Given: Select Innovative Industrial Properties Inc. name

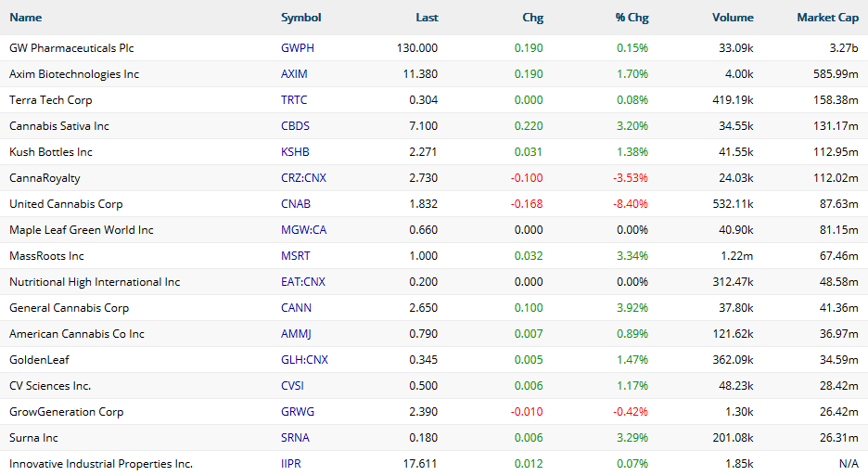Looking at the screenshot, I should [x=101, y=464].
